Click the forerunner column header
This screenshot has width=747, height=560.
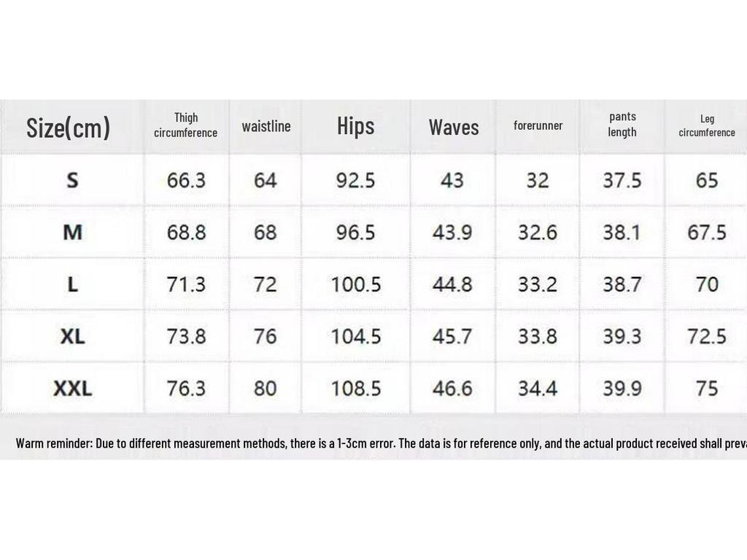tap(538, 125)
